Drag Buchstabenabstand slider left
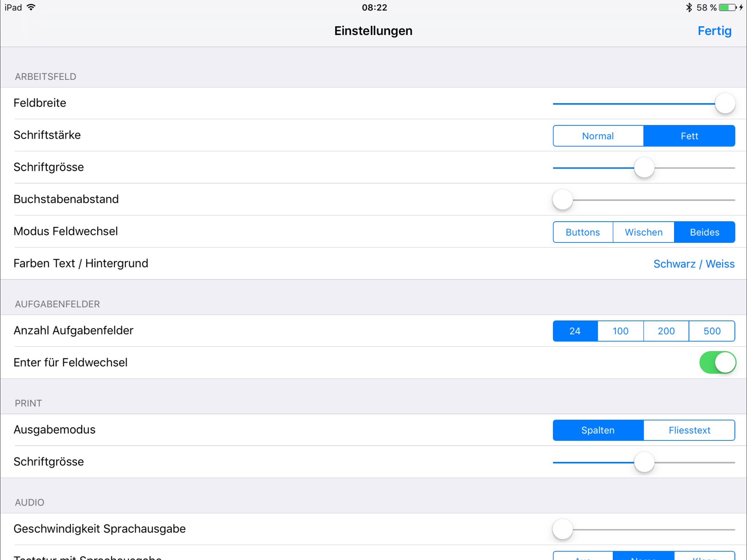The image size is (747, 560). click(562, 199)
